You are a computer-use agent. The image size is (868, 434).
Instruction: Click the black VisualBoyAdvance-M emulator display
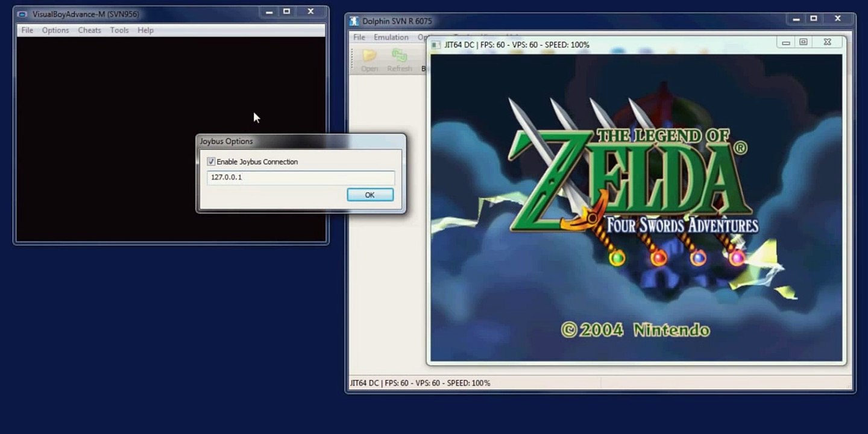(x=171, y=139)
